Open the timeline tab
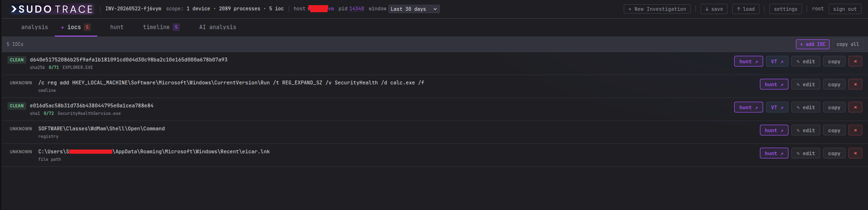Viewport: 868px width, 210px height. [161, 27]
